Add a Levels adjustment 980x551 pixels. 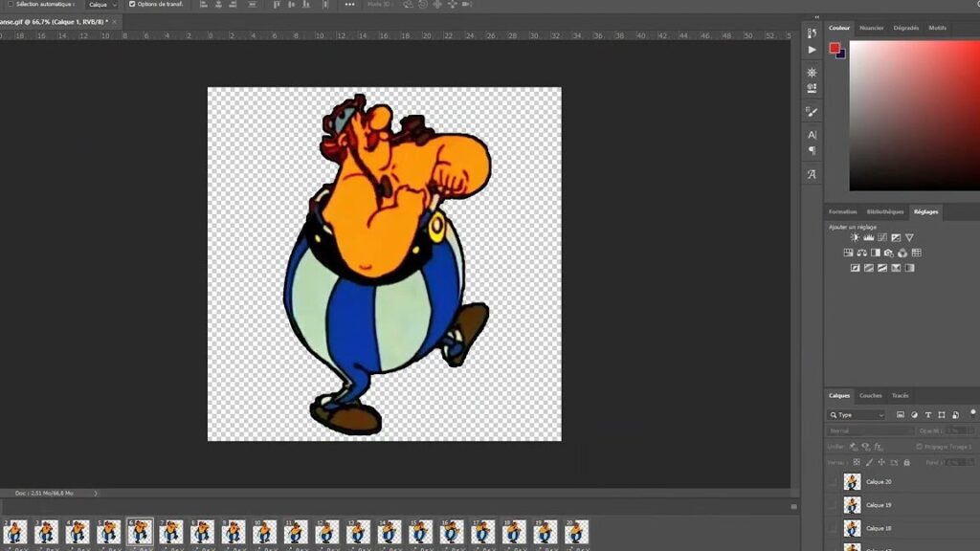(869, 237)
